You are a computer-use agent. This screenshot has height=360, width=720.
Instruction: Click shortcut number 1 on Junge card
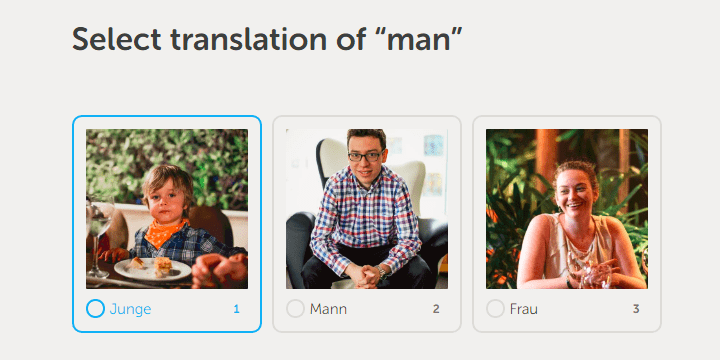pyautogui.click(x=236, y=309)
